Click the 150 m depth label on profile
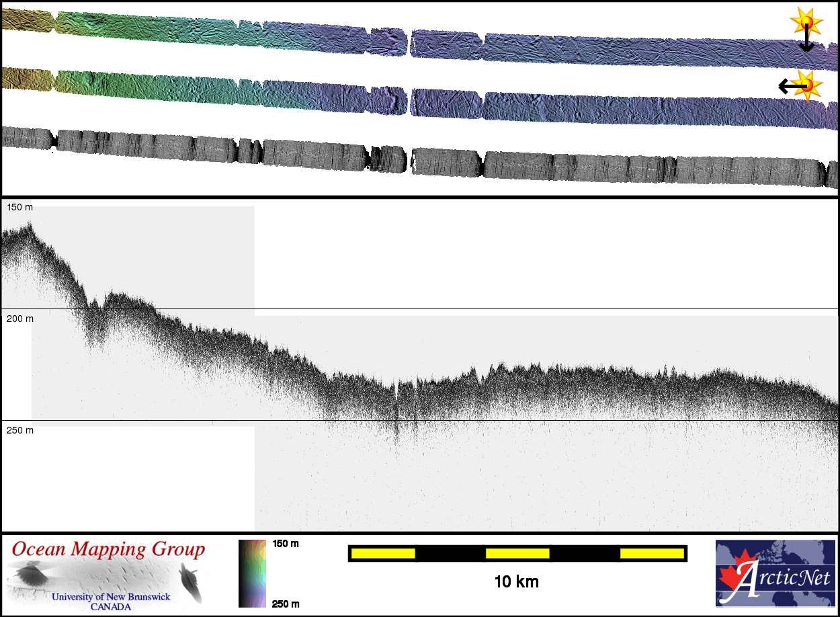This screenshot has height=617, width=840. (19, 208)
